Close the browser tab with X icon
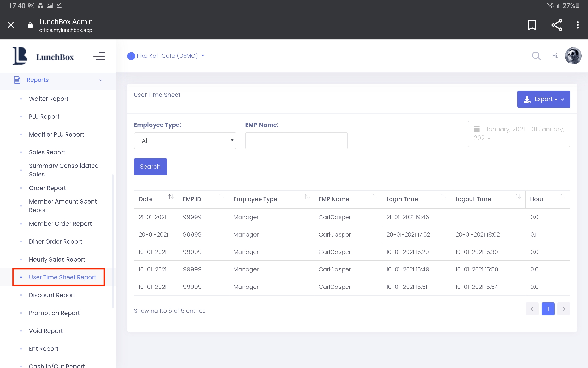Screen dimensions: 588x368 click(11, 25)
